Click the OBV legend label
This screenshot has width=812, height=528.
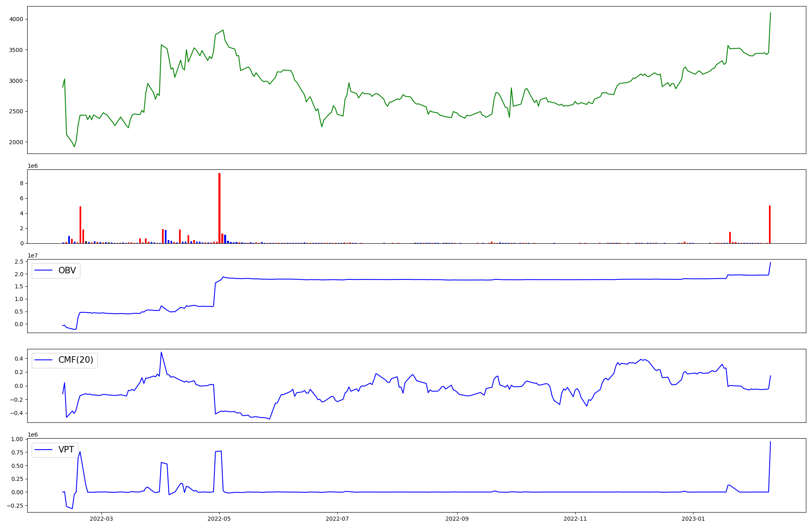point(67,270)
